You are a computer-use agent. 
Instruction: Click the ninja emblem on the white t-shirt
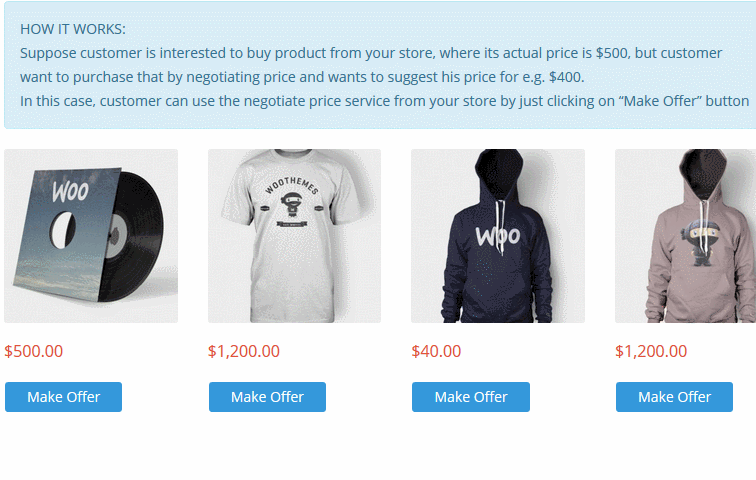pos(291,208)
